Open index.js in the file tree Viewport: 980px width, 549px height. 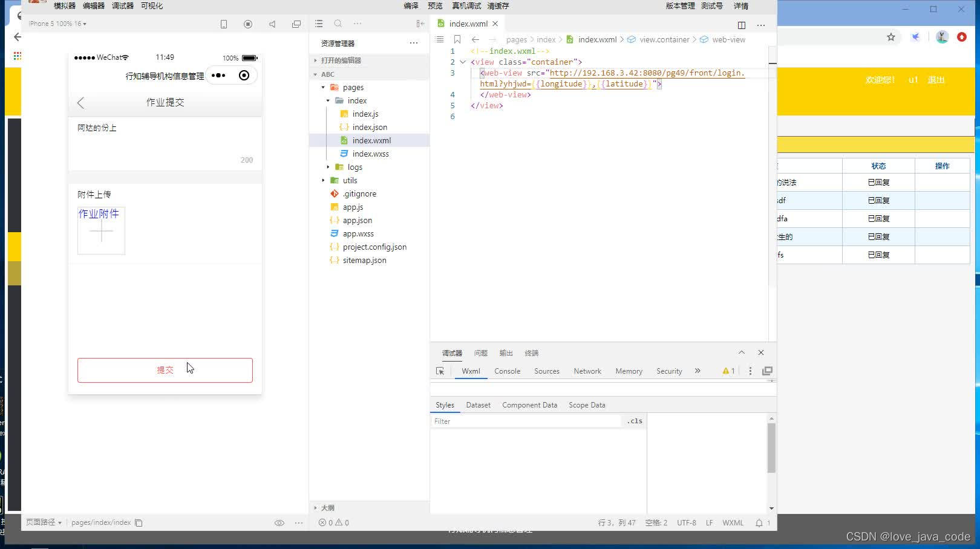tap(365, 114)
